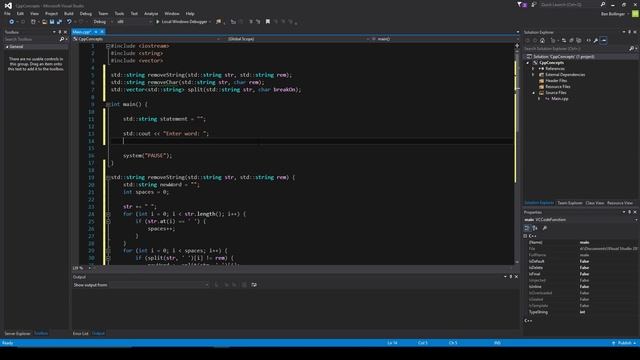Switch to Resource View tab
The image size is (640, 360).
pos(620,203)
